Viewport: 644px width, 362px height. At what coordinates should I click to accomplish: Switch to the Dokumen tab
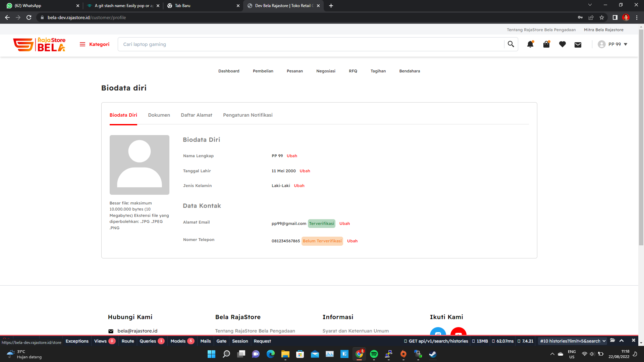pyautogui.click(x=159, y=115)
